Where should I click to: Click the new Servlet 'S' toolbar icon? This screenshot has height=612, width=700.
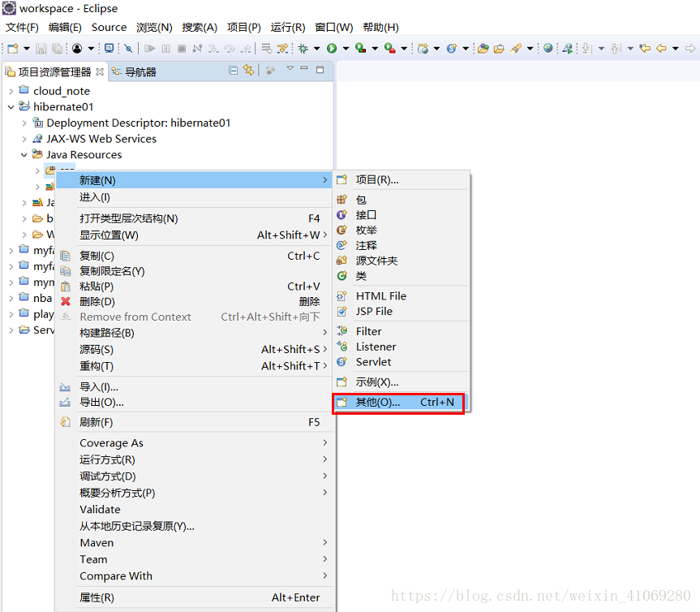point(451,48)
